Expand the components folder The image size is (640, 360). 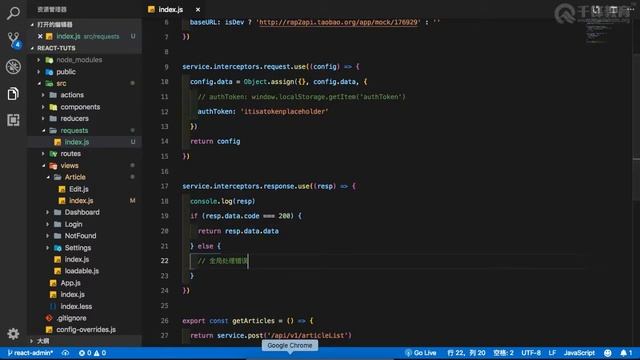43,107
